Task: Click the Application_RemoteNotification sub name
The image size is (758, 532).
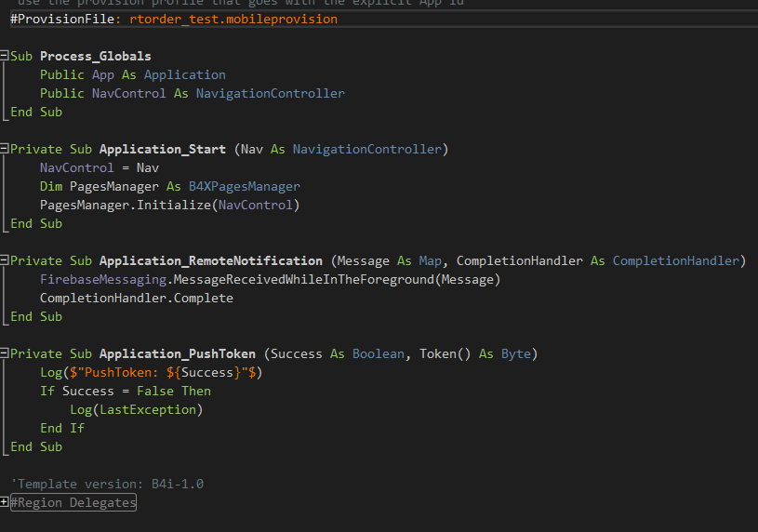Action: (x=210, y=260)
